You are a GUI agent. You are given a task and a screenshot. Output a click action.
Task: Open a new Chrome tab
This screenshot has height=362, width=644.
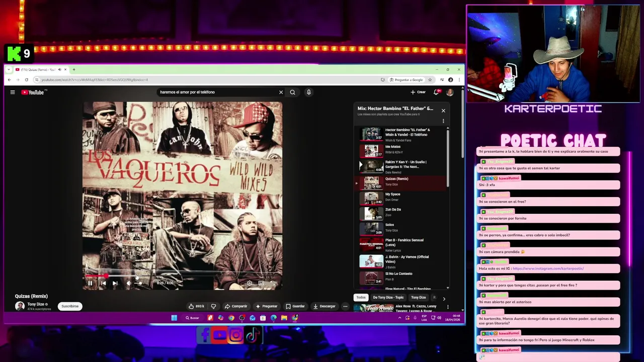pyautogui.click(x=74, y=69)
